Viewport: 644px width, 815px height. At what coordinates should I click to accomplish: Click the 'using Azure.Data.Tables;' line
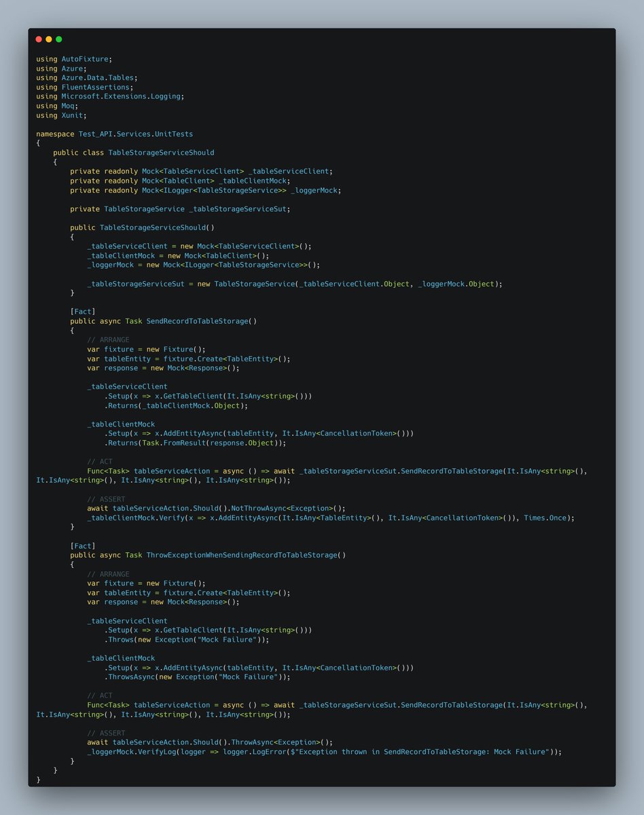pos(86,78)
